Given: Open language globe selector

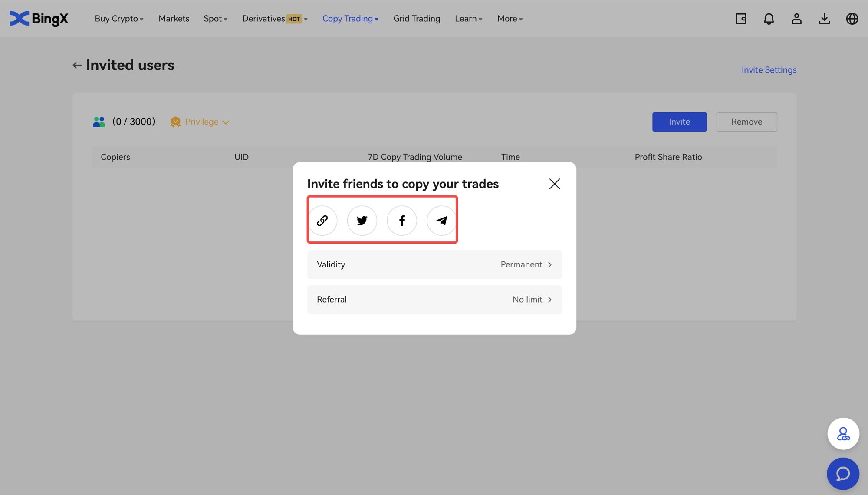Looking at the screenshot, I should [852, 19].
